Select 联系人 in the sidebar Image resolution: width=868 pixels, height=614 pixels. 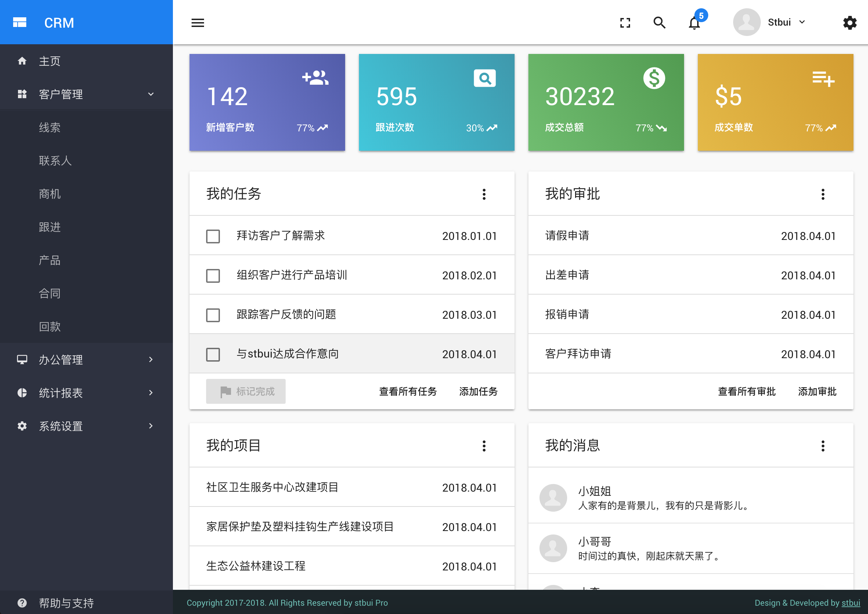point(55,160)
